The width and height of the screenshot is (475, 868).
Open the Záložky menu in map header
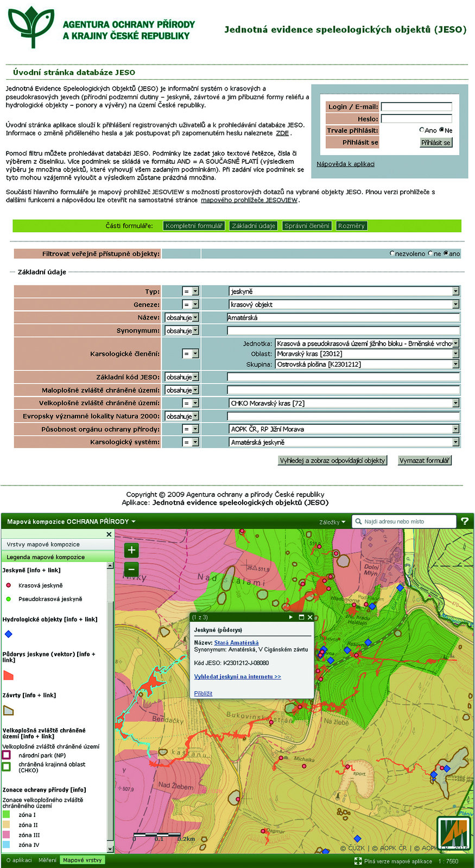click(332, 522)
